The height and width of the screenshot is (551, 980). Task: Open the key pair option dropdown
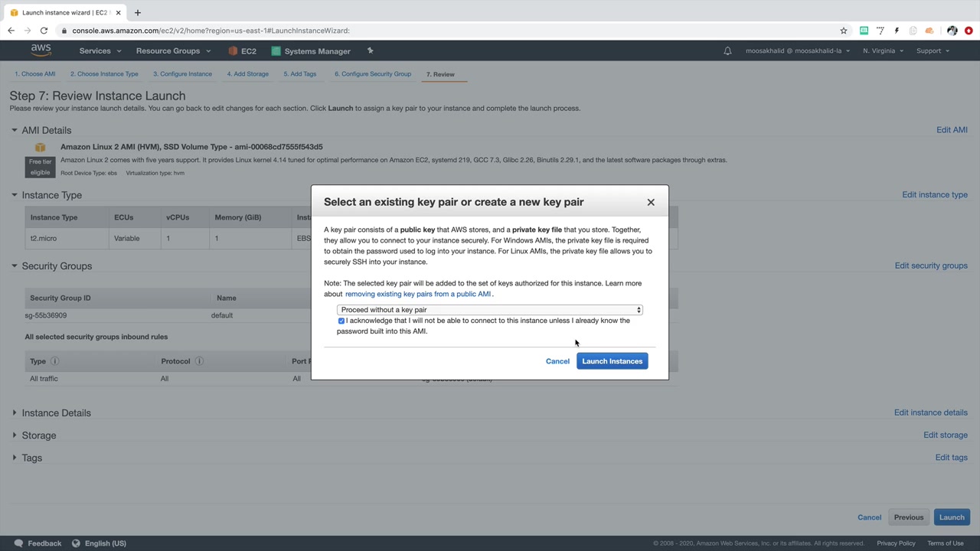[x=489, y=310]
